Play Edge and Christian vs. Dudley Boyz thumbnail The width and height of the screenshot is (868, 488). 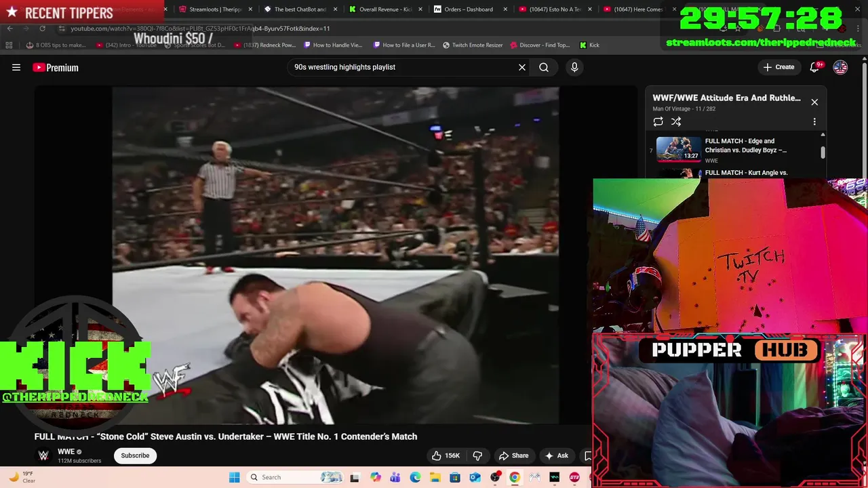(x=678, y=149)
